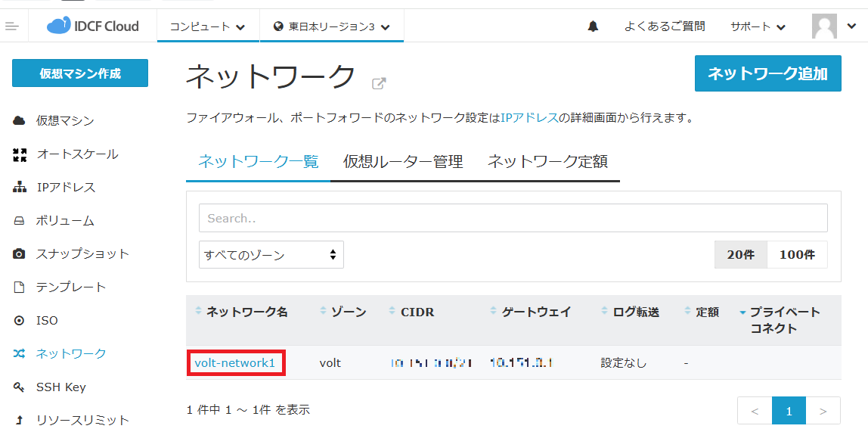
Task: Click the ネットワーク追加 button
Action: click(767, 73)
